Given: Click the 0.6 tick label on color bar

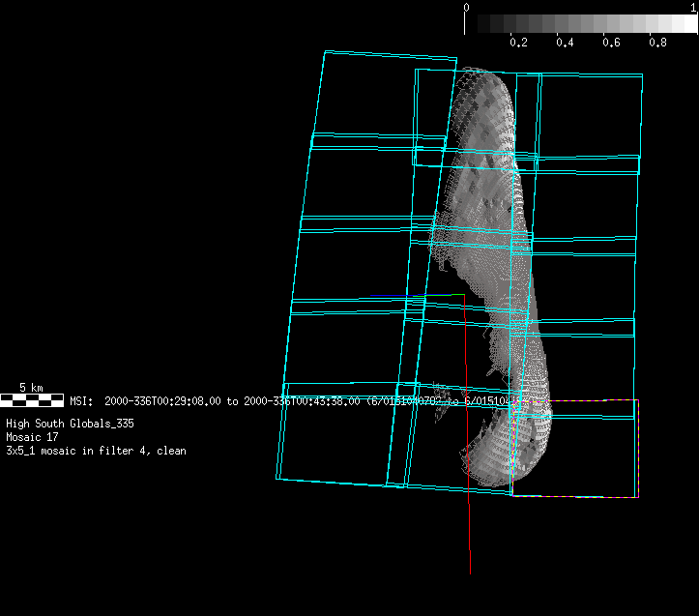Looking at the screenshot, I should tap(611, 44).
